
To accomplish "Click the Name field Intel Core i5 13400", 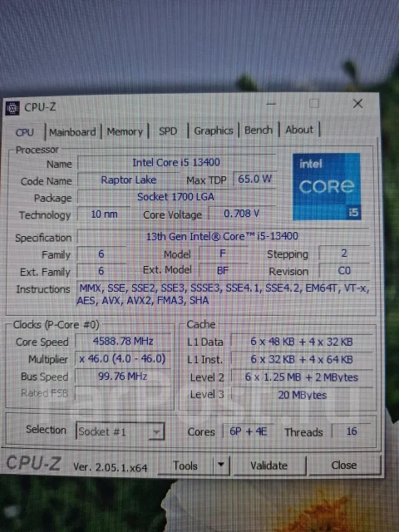I will tap(176, 163).
